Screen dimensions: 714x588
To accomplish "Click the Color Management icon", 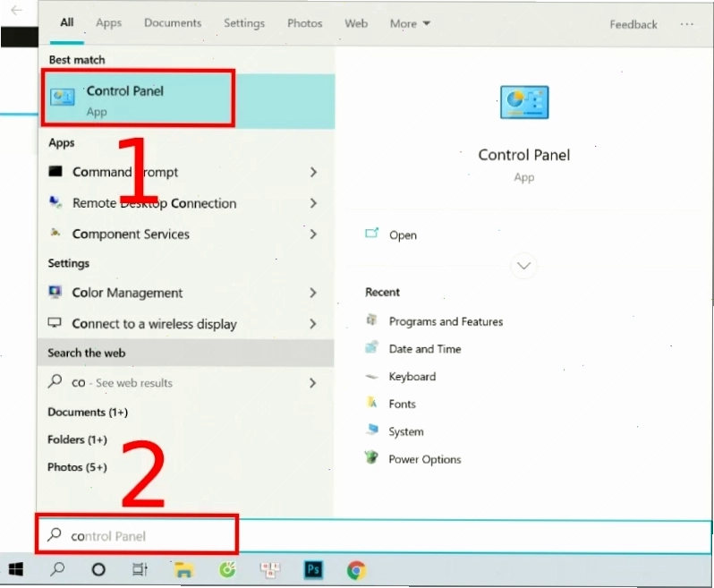I will pos(55,292).
